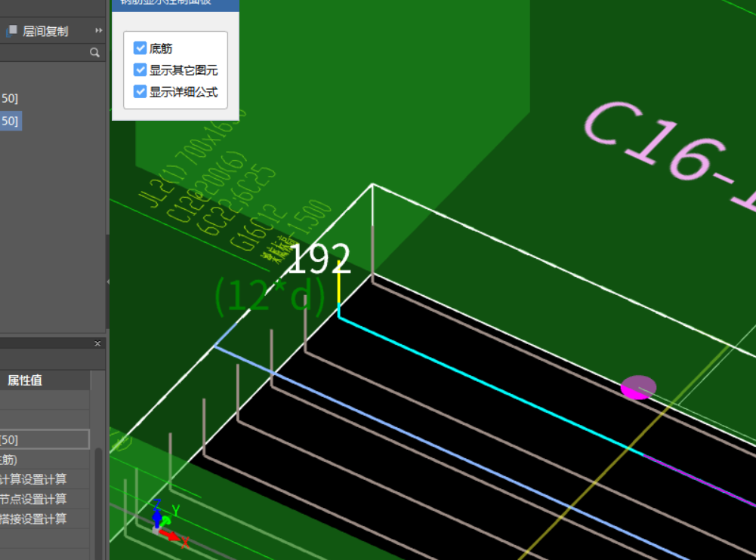756x560 pixels.
Task: Click the property value field ending in 50]
Action: point(45,439)
